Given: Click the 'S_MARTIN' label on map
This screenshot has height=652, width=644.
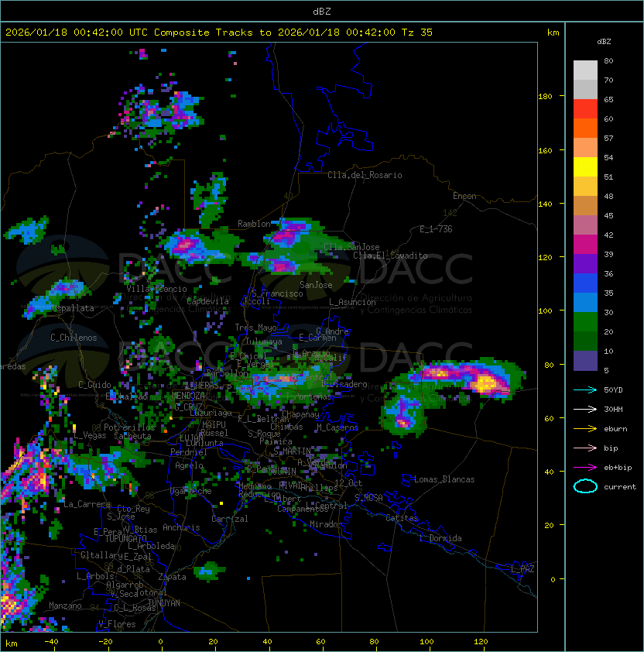Looking at the screenshot, I should (293, 451).
